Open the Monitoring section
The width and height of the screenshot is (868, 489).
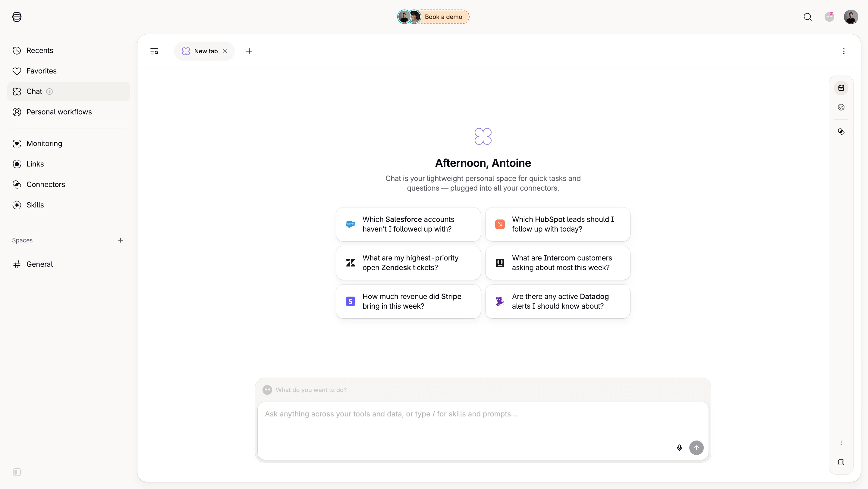pyautogui.click(x=68, y=144)
